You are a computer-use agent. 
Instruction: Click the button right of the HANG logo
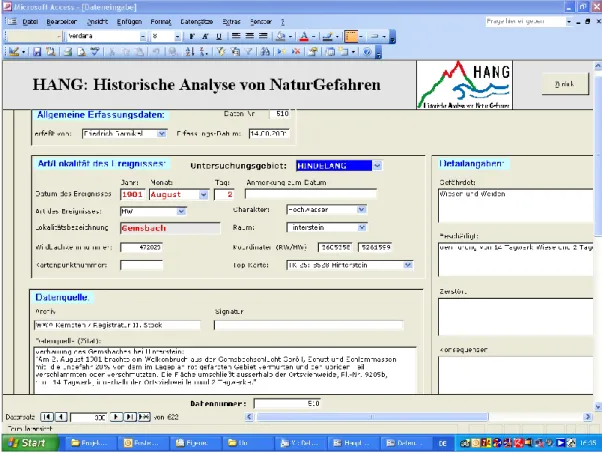[x=565, y=84]
